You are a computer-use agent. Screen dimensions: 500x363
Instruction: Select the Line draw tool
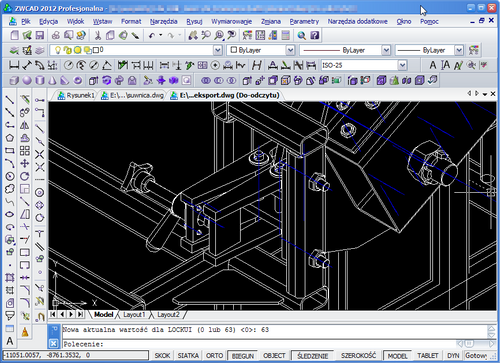click(x=10, y=99)
